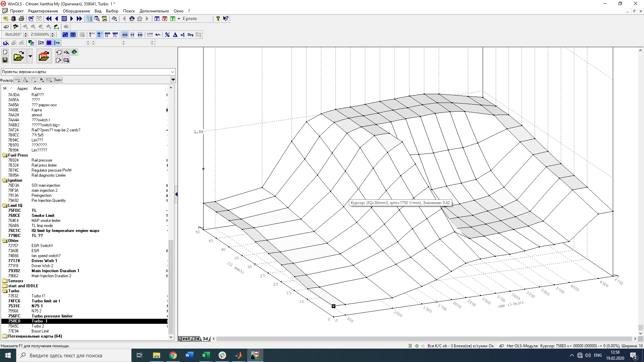This screenshot has height=362, width=644.
Task: Click the red V window icon
Action: 165,19
